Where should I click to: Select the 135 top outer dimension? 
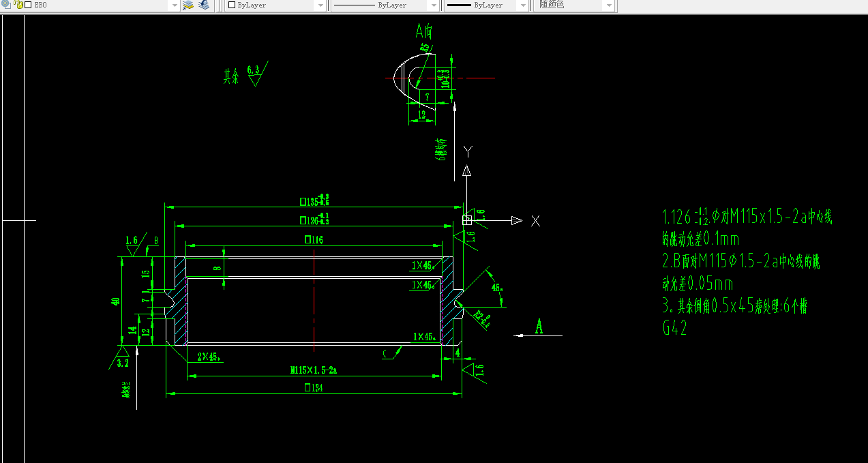(315, 201)
